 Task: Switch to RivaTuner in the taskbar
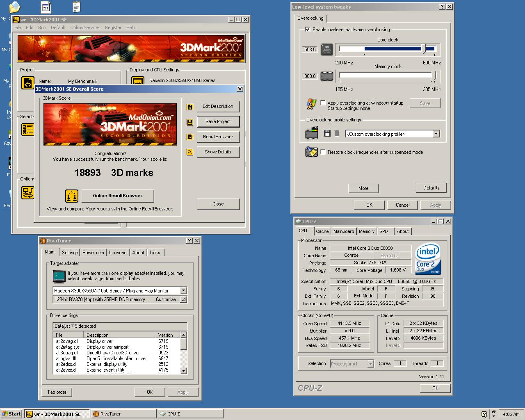(x=123, y=414)
